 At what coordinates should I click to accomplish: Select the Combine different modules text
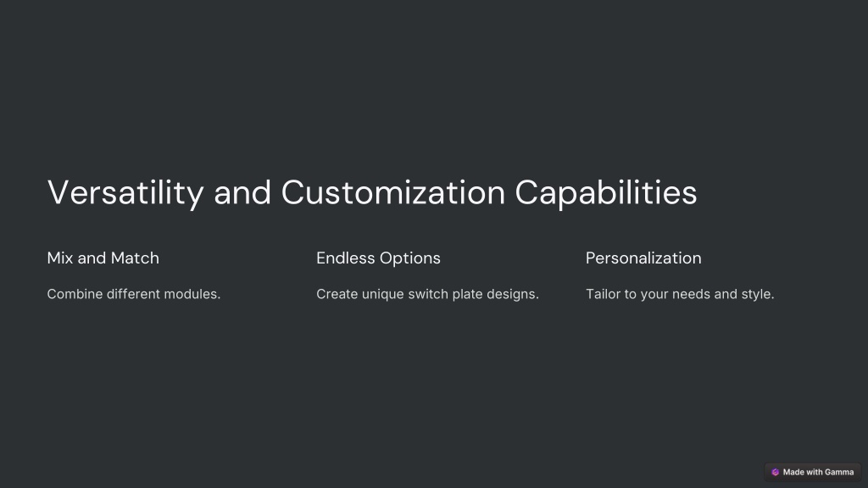click(x=133, y=294)
